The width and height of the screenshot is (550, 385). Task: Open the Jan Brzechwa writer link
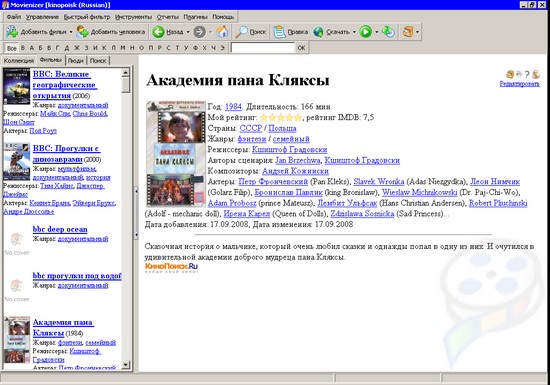tap(298, 160)
